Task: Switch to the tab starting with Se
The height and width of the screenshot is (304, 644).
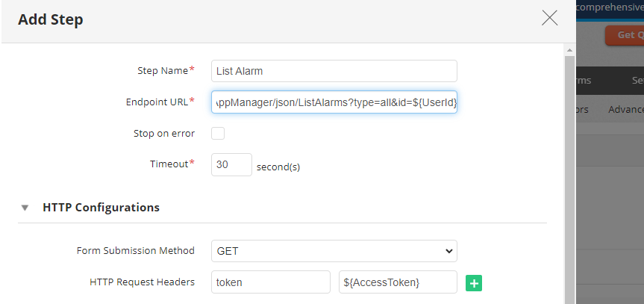Action: [x=637, y=81]
